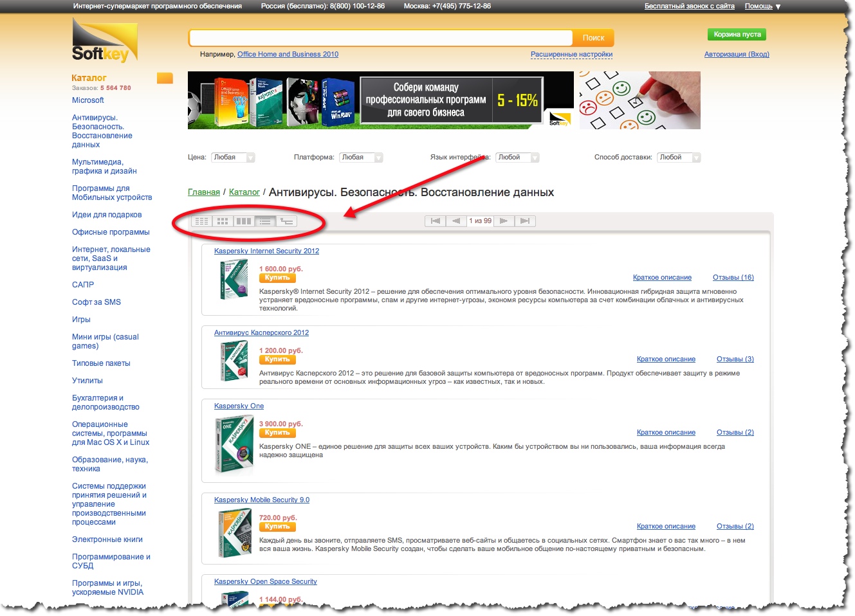The height and width of the screenshot is (616, 855).
Task: Open Бесплатный звонок с сайта link
Action: (x=690, y=6)
